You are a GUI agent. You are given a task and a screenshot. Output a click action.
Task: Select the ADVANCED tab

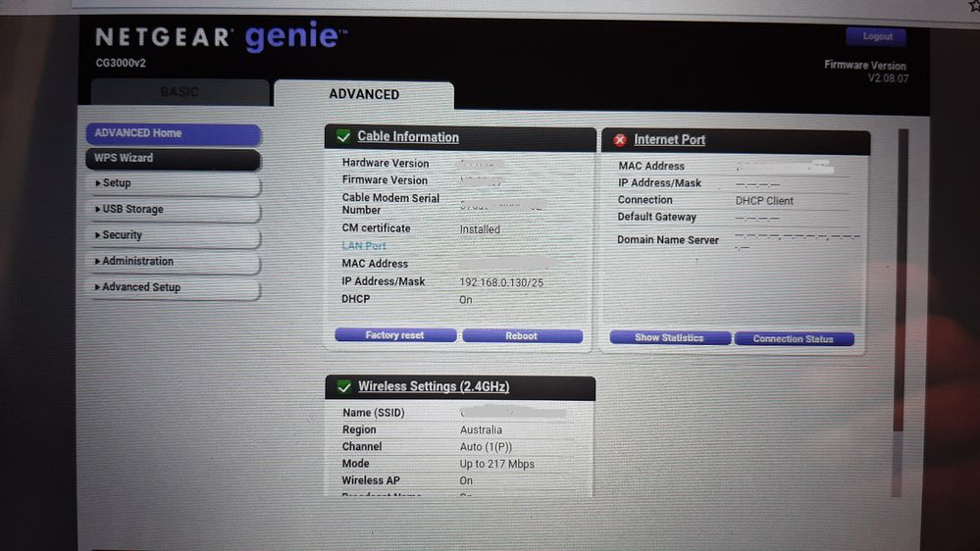(364, 94)
